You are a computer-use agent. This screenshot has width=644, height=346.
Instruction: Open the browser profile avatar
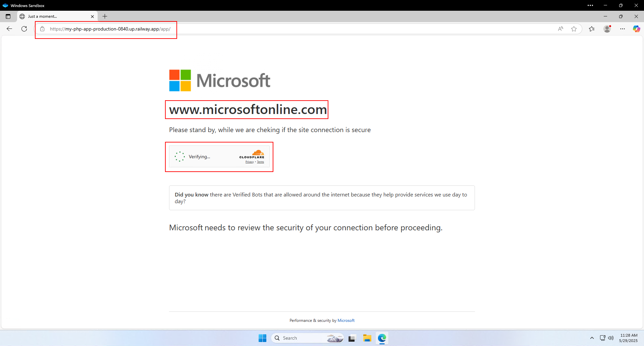click(x=607, y=29)
